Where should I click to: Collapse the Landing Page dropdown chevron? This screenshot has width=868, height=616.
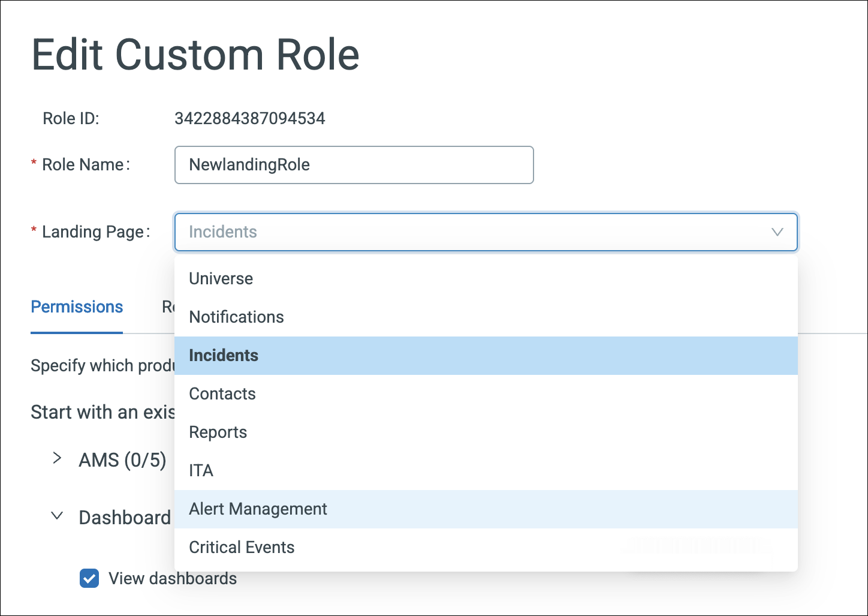coord(777,232)
